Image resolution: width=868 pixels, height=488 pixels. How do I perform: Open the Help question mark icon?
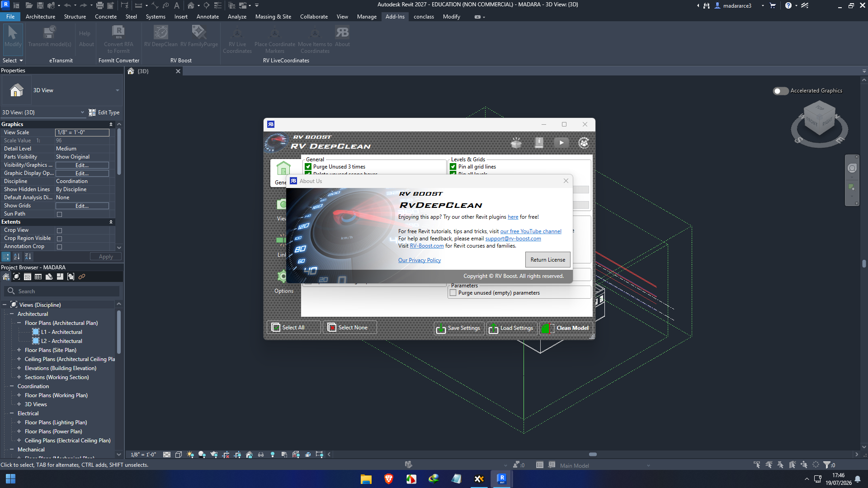coord(788,5)
